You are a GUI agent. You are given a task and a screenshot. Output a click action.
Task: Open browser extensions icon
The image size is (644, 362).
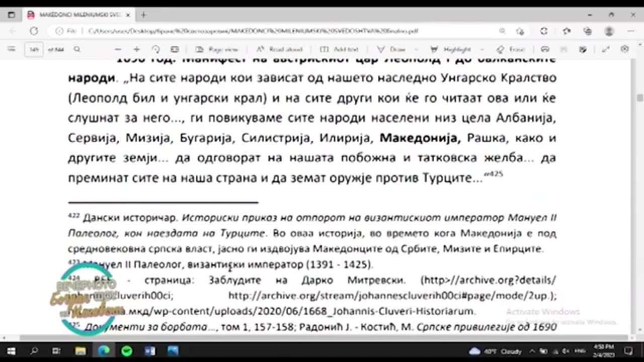pyautogui.click(x=544, y=31)
